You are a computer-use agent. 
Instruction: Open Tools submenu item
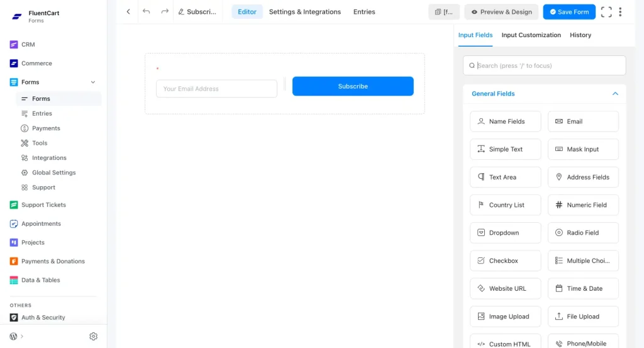(x=40, y=143)
